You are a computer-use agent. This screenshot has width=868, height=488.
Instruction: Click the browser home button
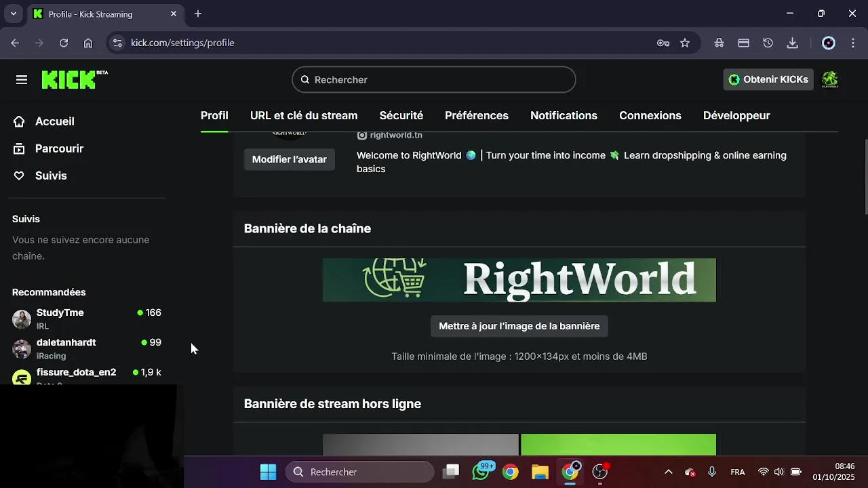88,43
